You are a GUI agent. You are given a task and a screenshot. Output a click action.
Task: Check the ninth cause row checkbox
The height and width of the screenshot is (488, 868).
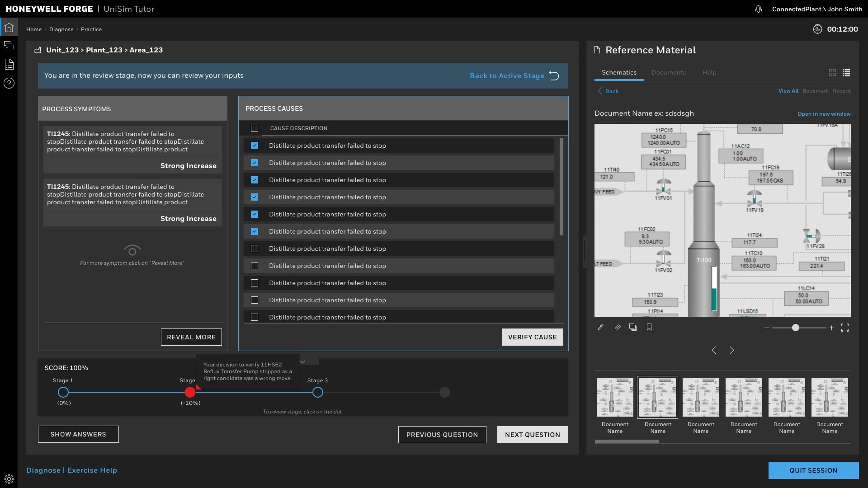click(x=255, y=283)
